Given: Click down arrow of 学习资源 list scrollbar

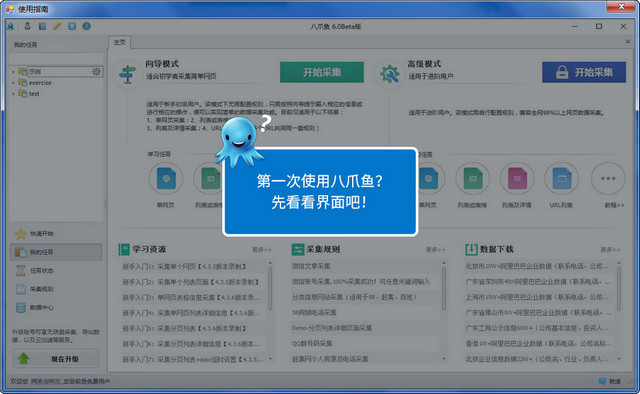Looking at the screenshot, I should [270, 358].
